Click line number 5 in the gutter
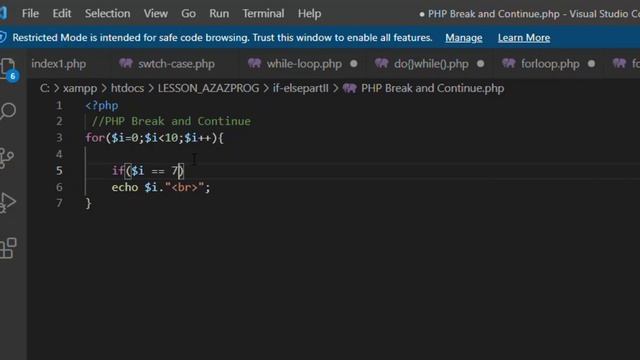 [59, 170]
